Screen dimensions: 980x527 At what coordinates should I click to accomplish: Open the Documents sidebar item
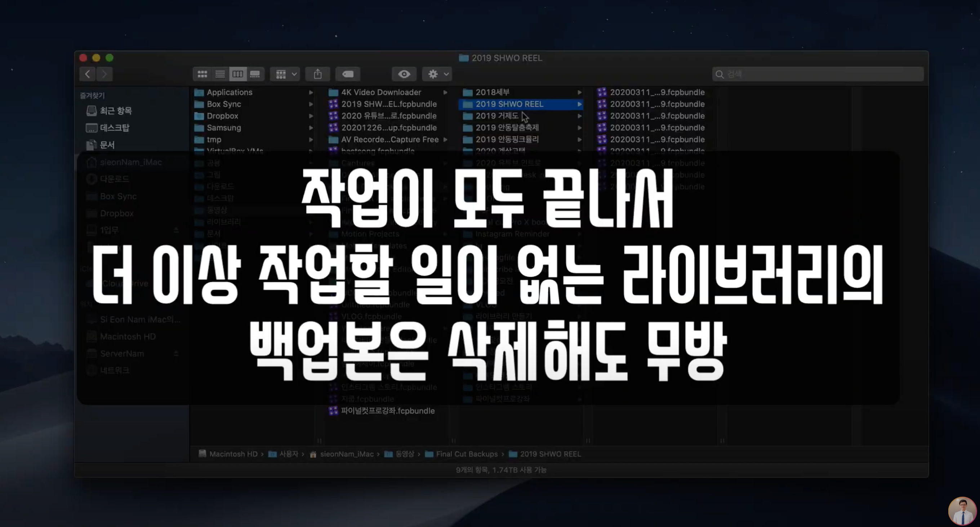(x=107, y=145)
